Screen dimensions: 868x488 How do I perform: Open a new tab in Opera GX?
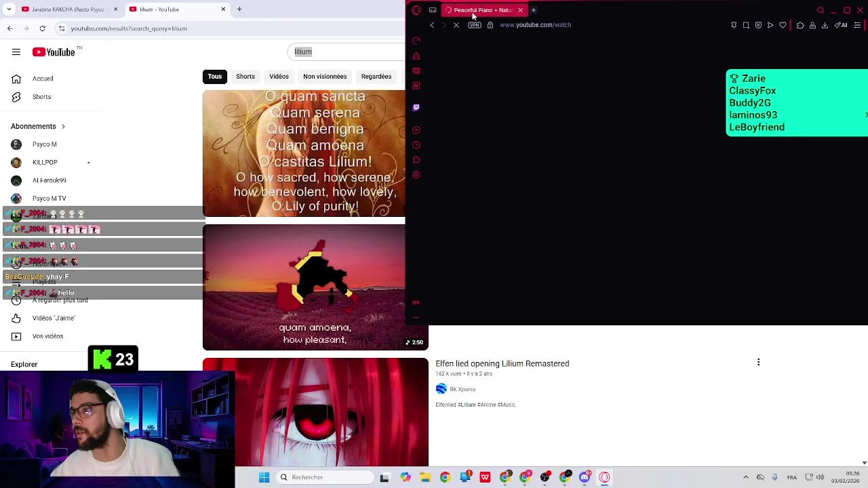point(534,10)
